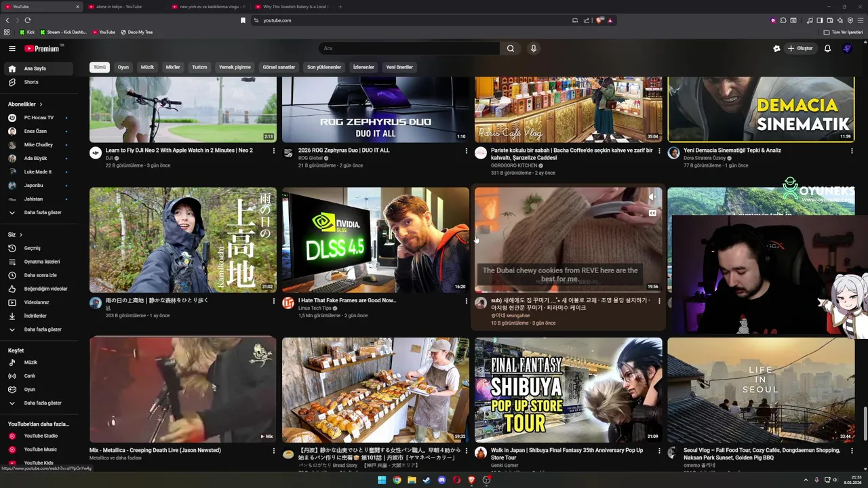
Task: Toggle captions CC on the preview video
Action: tap(652, 213)
